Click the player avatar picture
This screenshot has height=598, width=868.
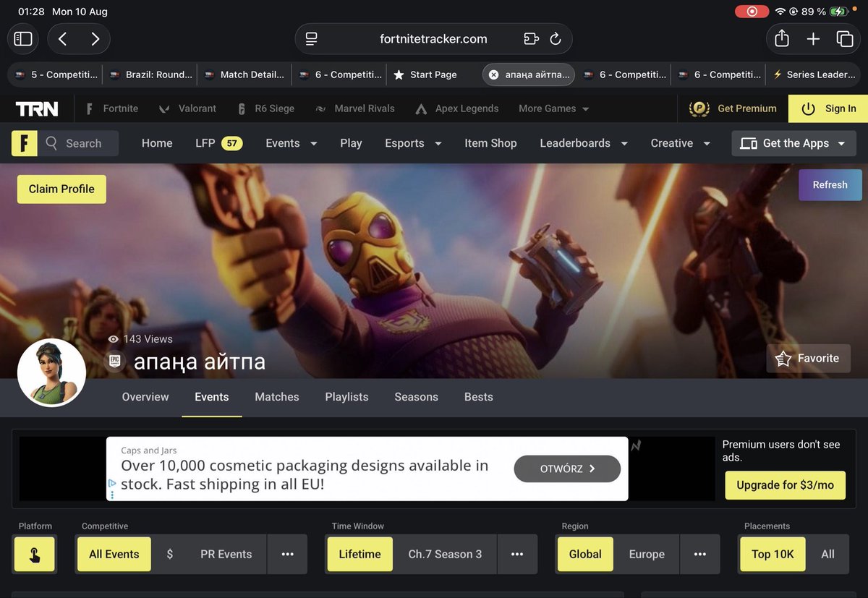(x=51, y=372)
